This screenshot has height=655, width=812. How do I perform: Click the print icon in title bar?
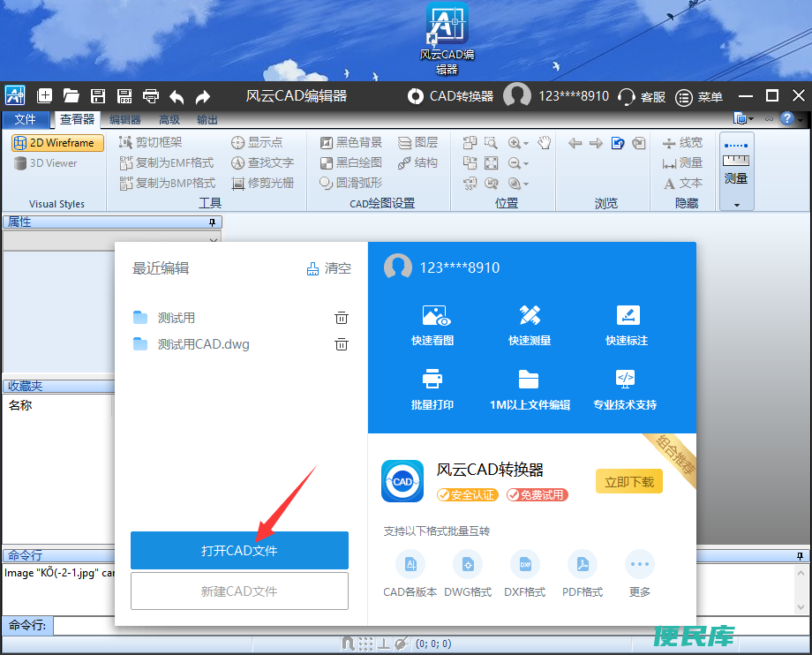(x=151, y=96)
